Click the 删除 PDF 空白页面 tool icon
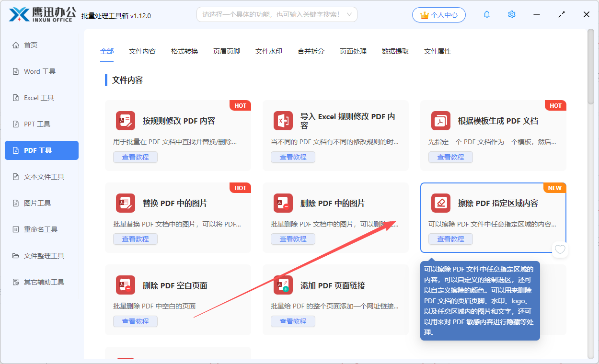 125,285
